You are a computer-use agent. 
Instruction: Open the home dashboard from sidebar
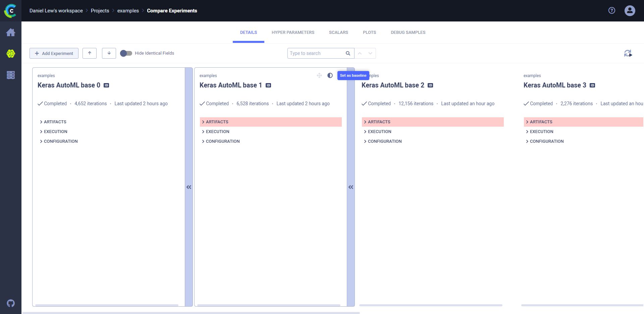[11, 33]
